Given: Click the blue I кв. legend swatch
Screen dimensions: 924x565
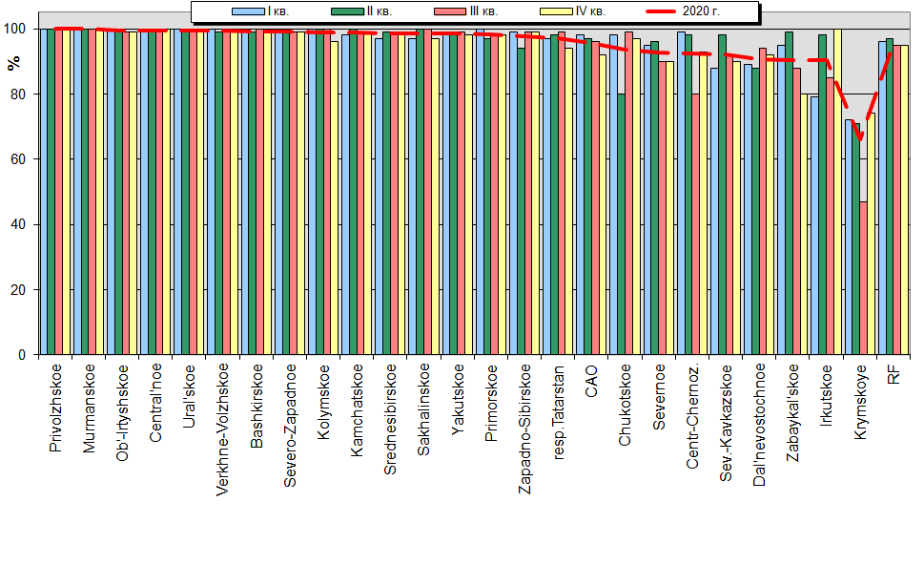Looking at the screenshot, I should point(248,11).
